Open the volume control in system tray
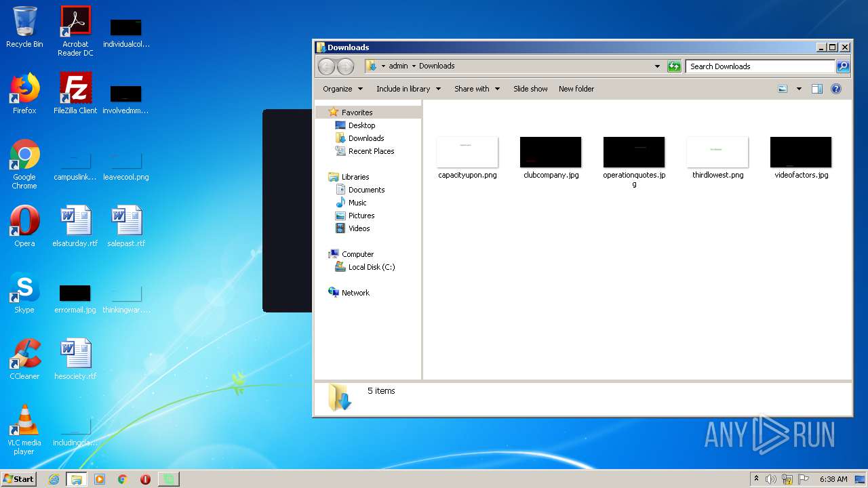The width and height of the screenshot is (868, 488). coord(771,479)
